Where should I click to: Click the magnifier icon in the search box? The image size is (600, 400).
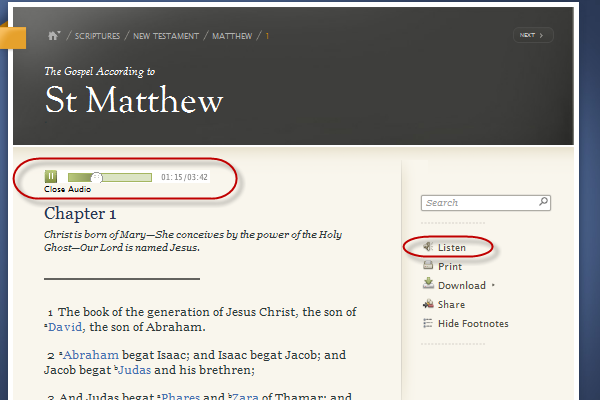coord(544,202)
